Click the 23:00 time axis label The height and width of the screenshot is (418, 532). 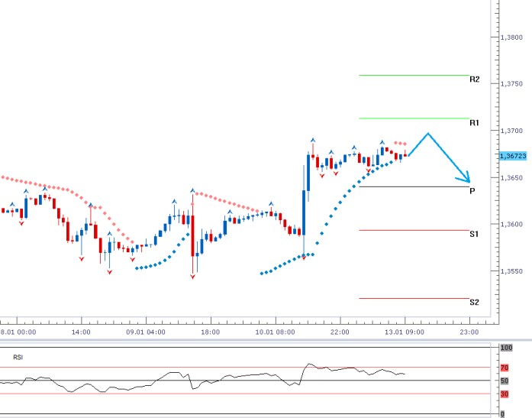[469, 332]
